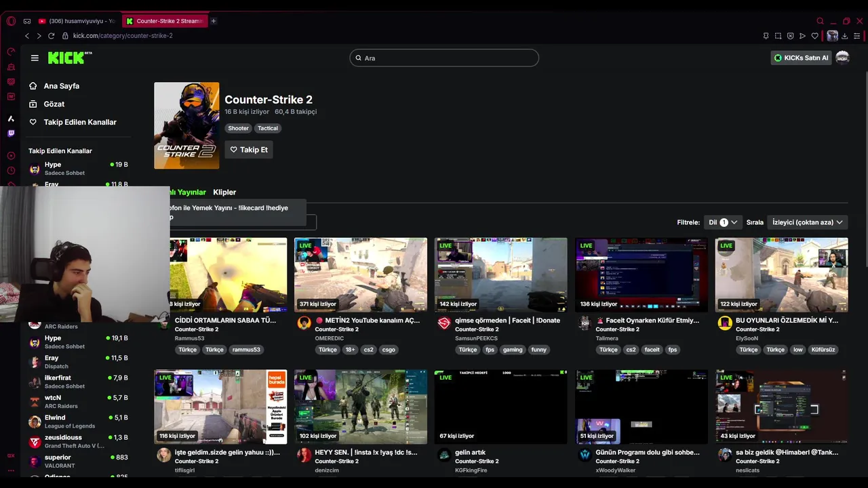
Task: Open denizcim stream thumbnail with 102 viewers
Action: pyautogui.click(x=361, y=407)
